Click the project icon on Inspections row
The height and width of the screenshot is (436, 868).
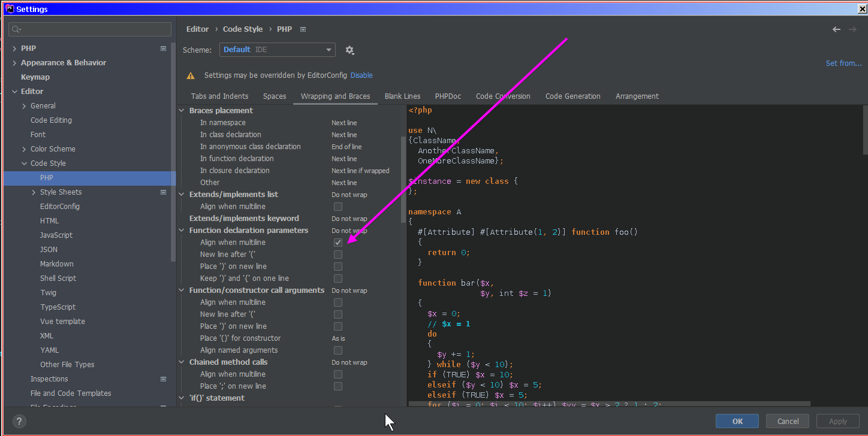163,379
